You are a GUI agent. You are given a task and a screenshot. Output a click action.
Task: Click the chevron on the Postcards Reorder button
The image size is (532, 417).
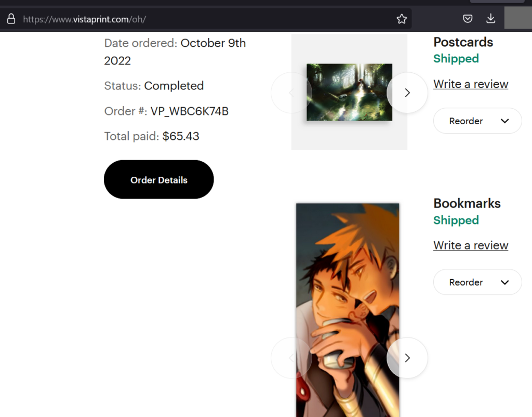click(x=504, y=121)
